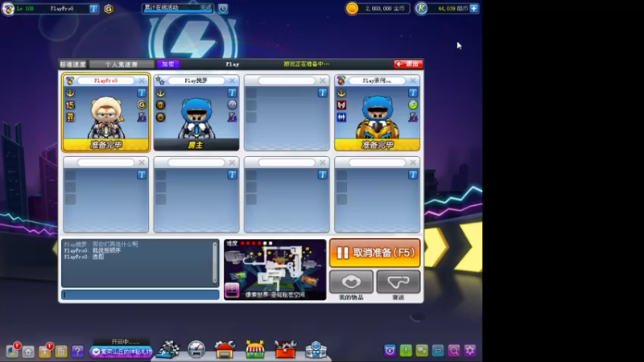The height and width of the screenshot is (362, 644).
Task: Open the shop stall icon in bottom dock
Action: (255, 350)
